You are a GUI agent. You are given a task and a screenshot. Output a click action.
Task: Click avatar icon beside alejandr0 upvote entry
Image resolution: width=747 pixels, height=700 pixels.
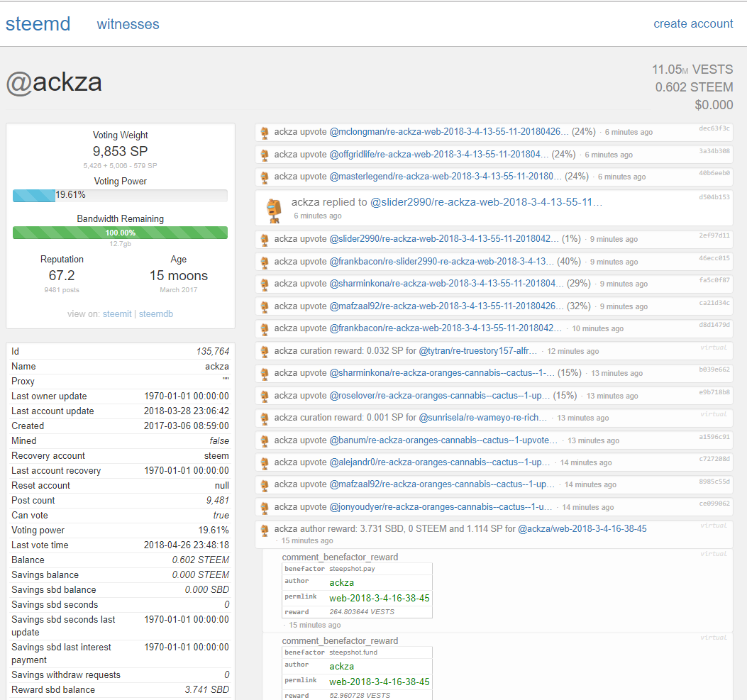(x=265, y=463)
